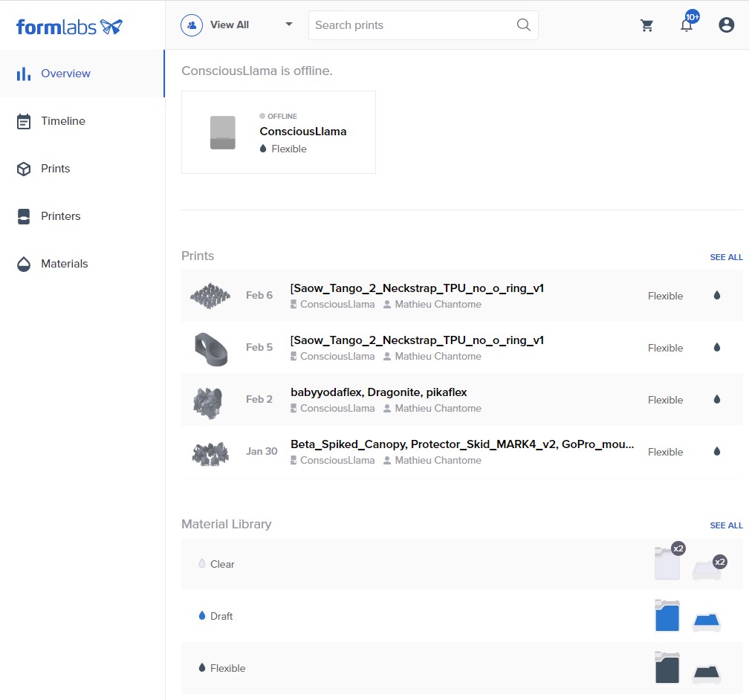The height and width of the screenshot is (700, 749).
Task: Click the Feb 6 date
Action: click(259, 295)
